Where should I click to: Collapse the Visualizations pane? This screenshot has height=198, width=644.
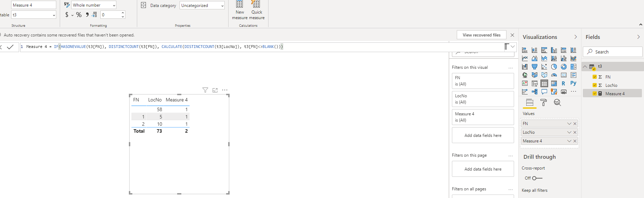tap(576, 37)
